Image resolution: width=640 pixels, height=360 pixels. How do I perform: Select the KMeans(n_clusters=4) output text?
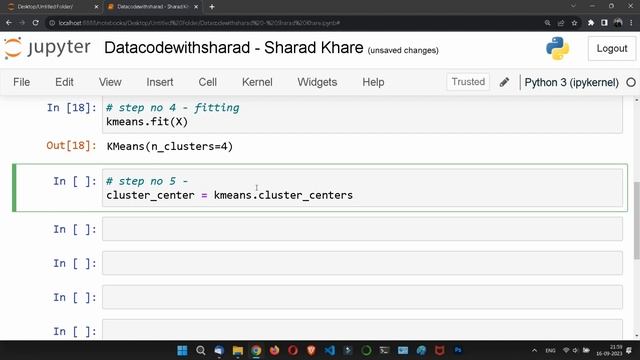point(169,146)
